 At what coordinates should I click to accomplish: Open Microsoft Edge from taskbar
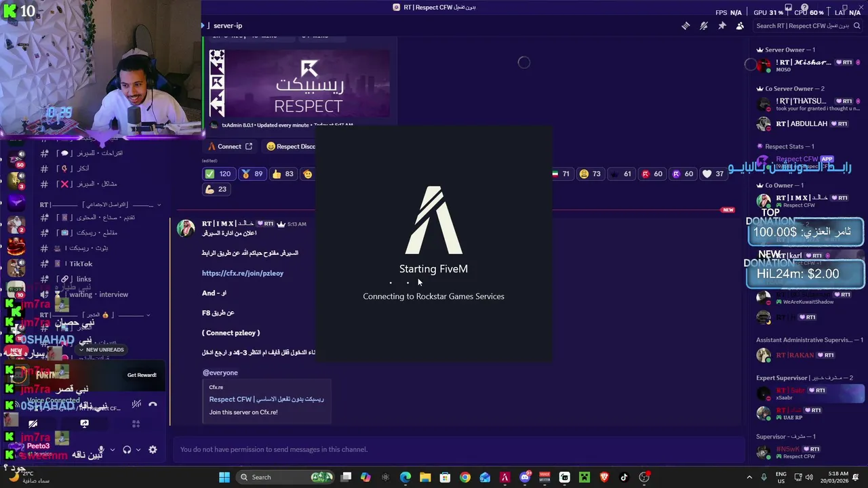[x=405, y=477]
